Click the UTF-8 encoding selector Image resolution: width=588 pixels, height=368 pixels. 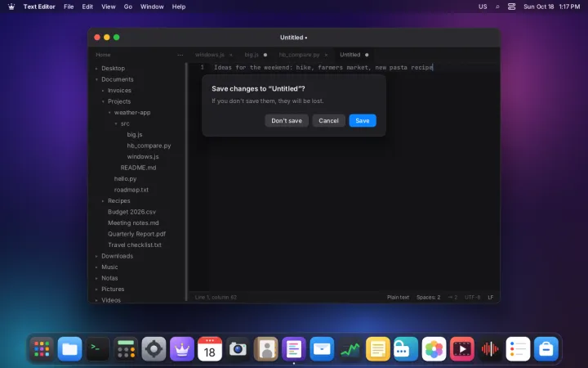tap(473, 298)
